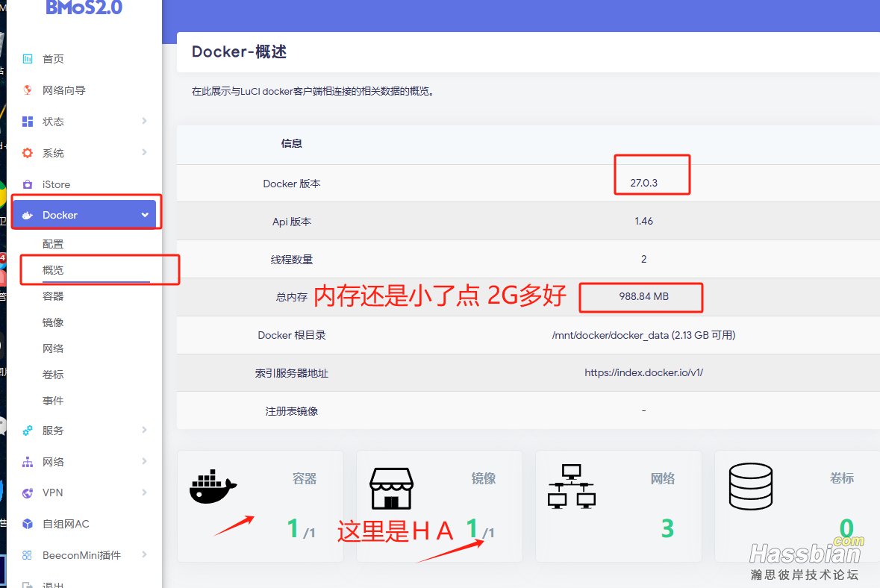Click the 容器 card title link
The image size is (880, 588).
coord(305,478)
